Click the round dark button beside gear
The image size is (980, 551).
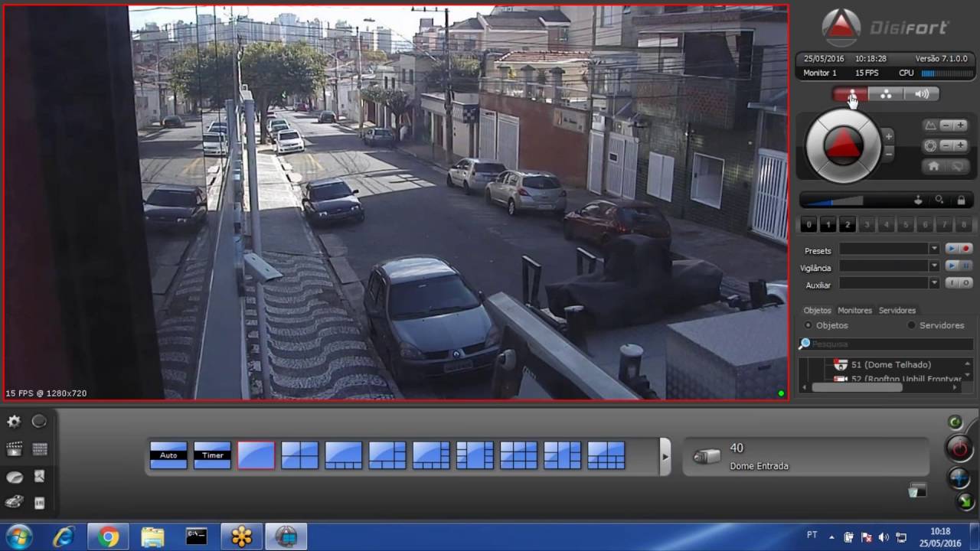39,422
